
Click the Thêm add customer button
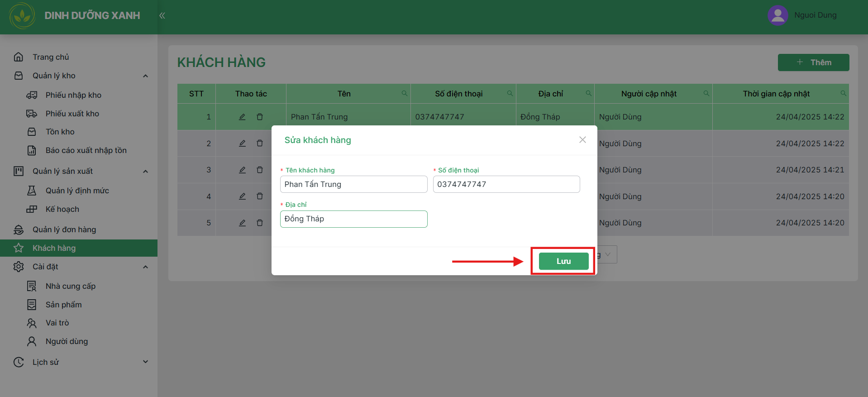813,62
